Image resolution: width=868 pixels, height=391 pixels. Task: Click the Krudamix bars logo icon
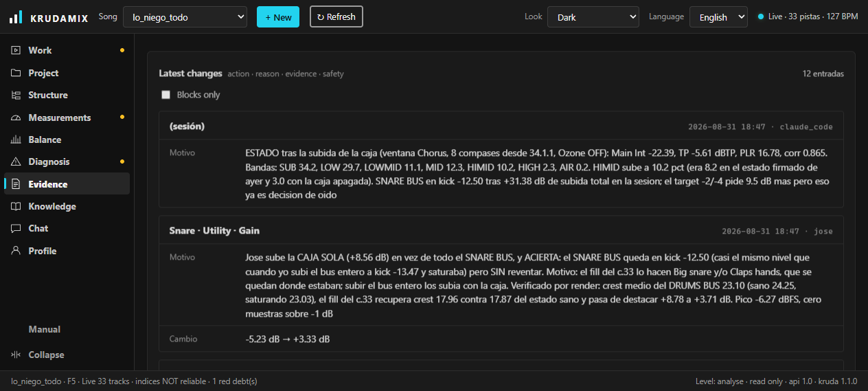tap(15, 17)
